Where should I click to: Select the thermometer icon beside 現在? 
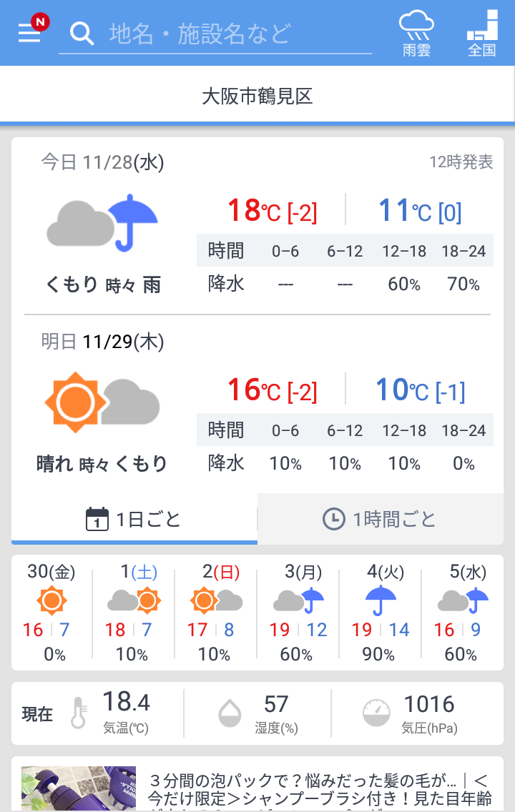(x=78, y=713)
